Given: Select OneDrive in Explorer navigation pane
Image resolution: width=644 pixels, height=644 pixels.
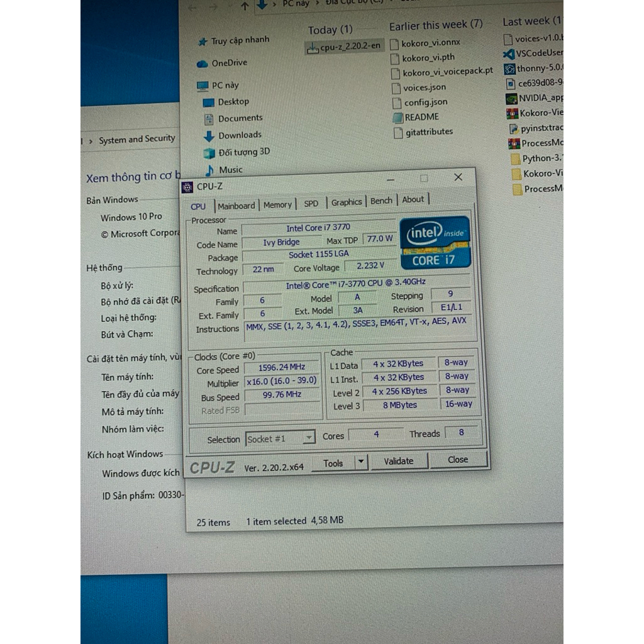Looking at the screenshot, I should point(230,63).
